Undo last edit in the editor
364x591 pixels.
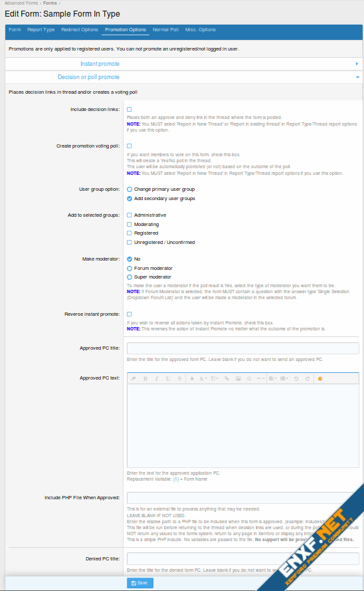point(296,378)
